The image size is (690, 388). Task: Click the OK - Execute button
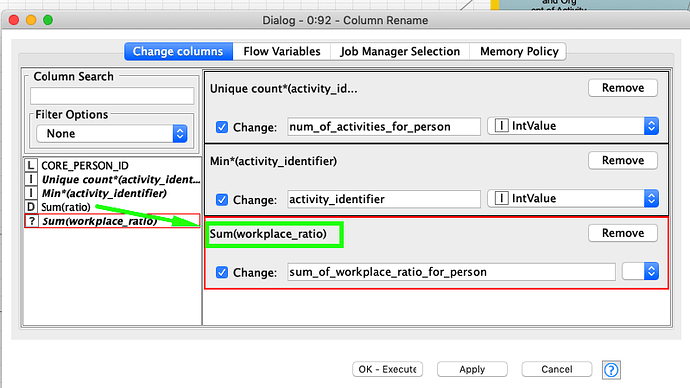pyautogui.click(x=387, y=369)
